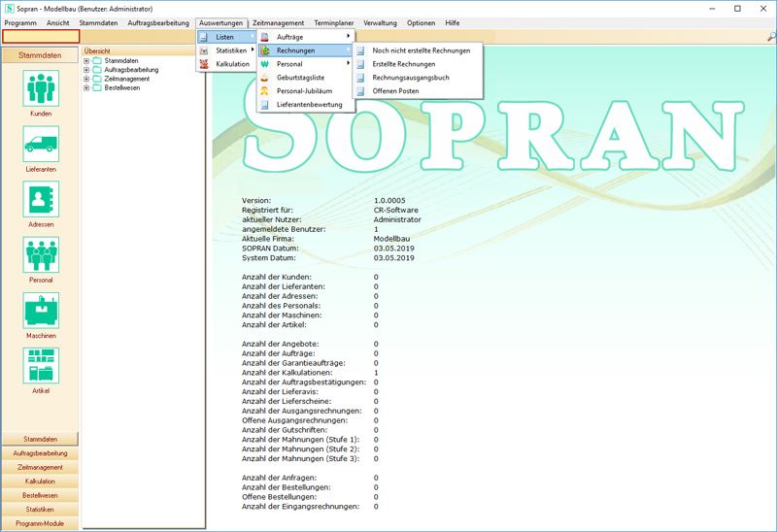Screen dimensions: 777x532
Task: Open the Verwaltung menu
Action: tap(380, 22)
